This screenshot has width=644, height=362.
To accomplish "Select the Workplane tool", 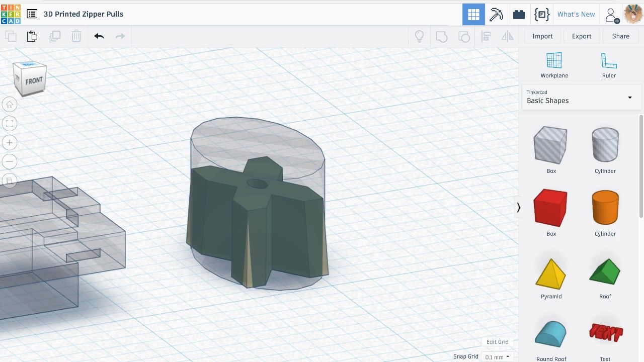I will coord(554,64).
